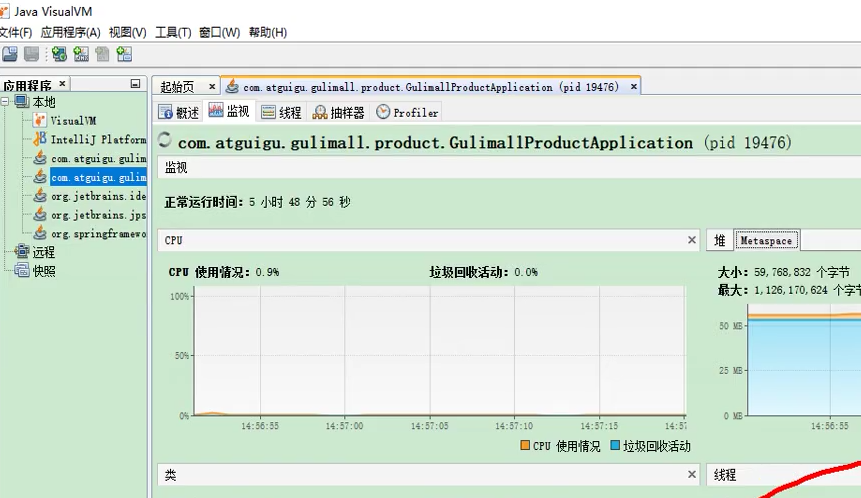Select first com.atguigu.gulim application node
Viewport: 861px width, 498px height.
coord(98,159)
